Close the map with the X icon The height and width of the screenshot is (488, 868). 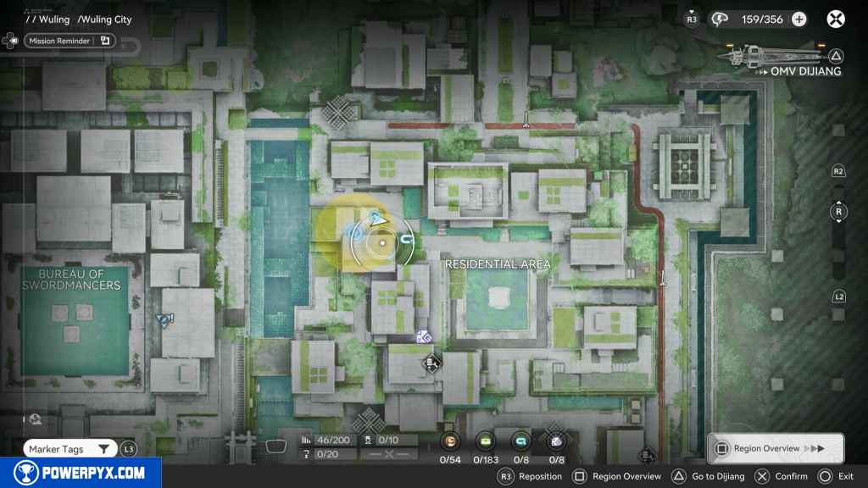[836, 19]
